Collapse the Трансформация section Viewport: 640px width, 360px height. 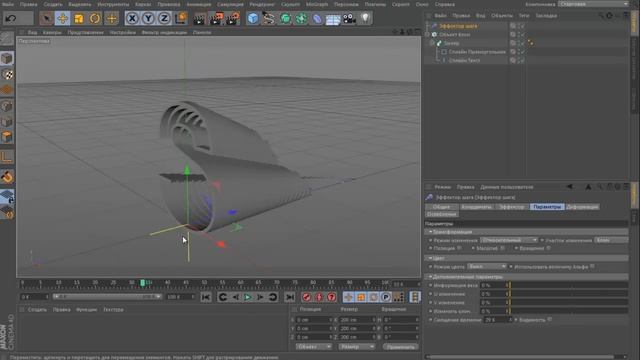pos(430,232)
